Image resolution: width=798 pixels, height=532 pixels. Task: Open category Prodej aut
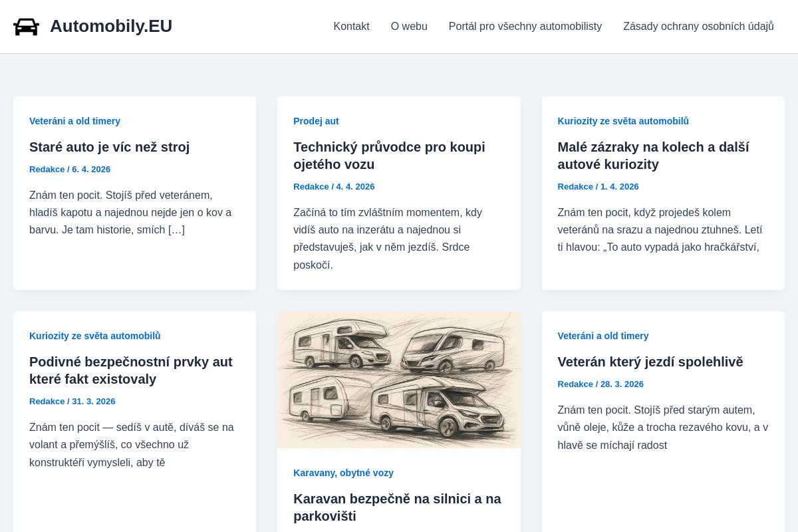pyautogui.click(x=316, y=121)
